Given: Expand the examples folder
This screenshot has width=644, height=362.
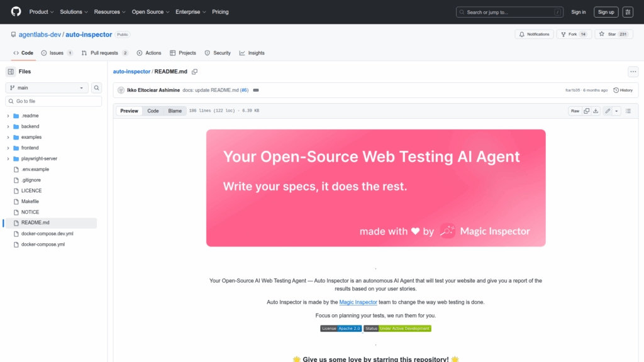Looking at the screenshot, I should (8, 137).
